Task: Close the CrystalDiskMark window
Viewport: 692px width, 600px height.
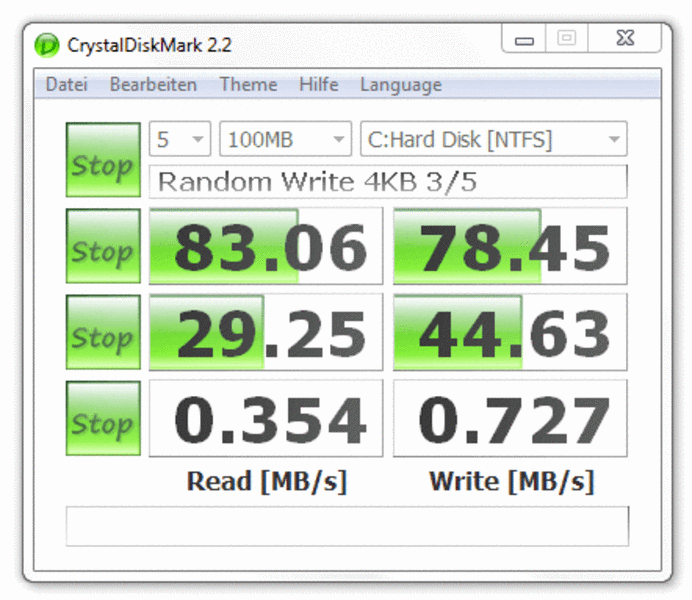Action: [x=625, y=38]
